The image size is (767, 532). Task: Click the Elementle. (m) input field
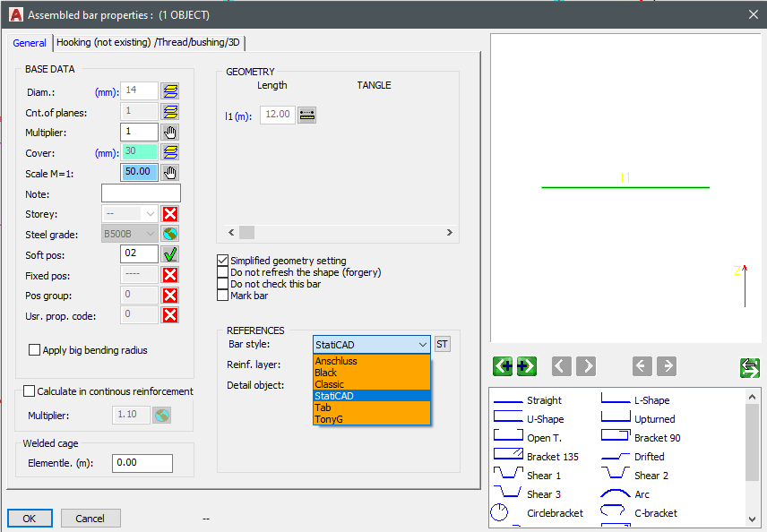tap(142, 463)
